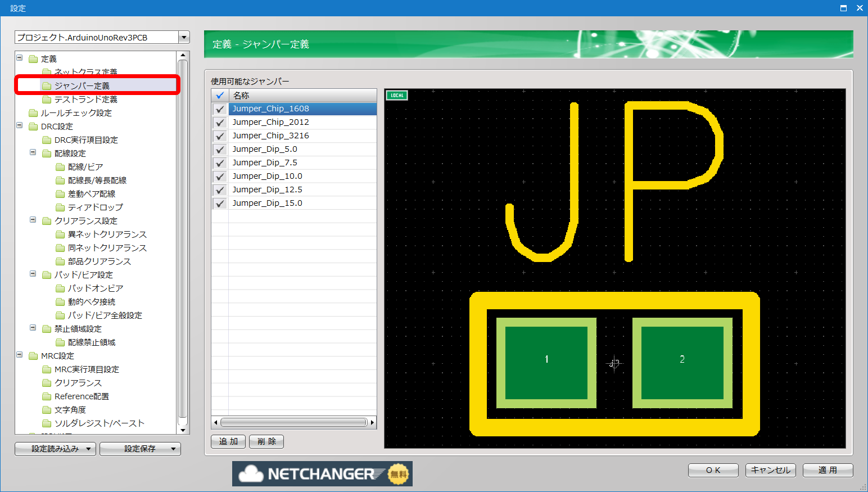
Task: Click the jumper list horizontal scrollbar
Action: click(x=294, y=422)
